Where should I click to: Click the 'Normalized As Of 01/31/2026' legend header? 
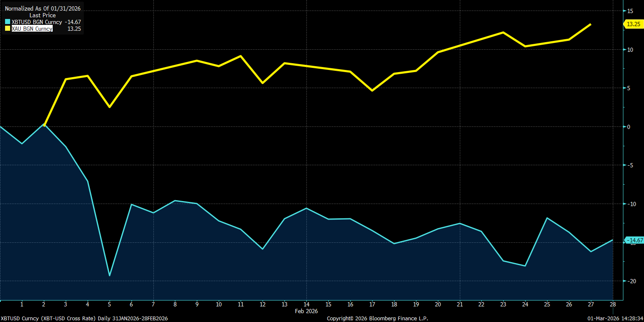pos(43,8)
